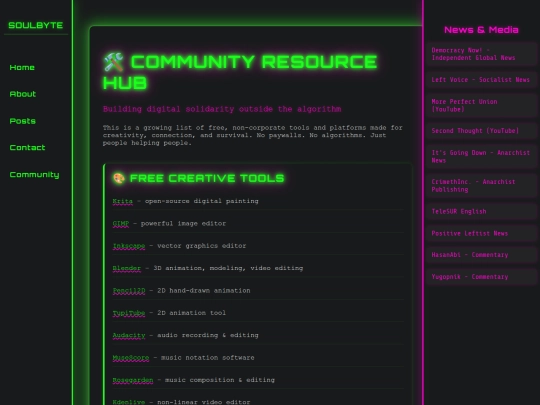Screen dimensions: 540x405
Task: Visit the Kdenlive link
Action: coord(129,402)
